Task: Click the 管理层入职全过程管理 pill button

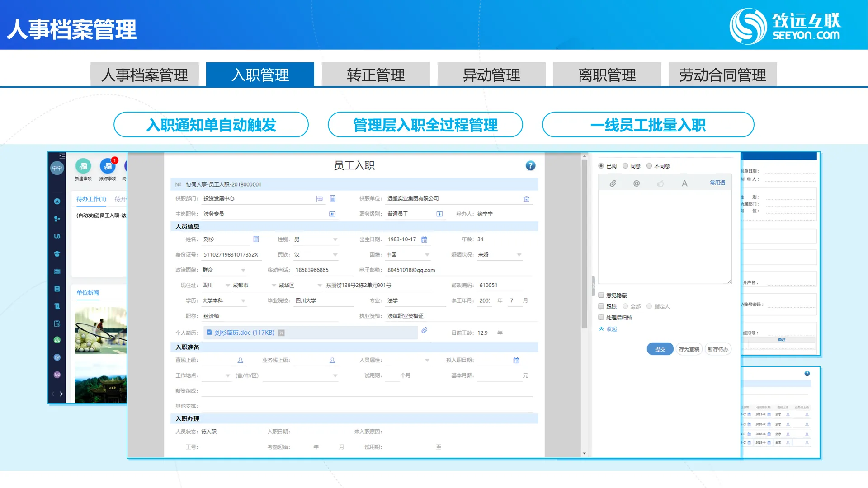Action: click(x=425, y=125)
